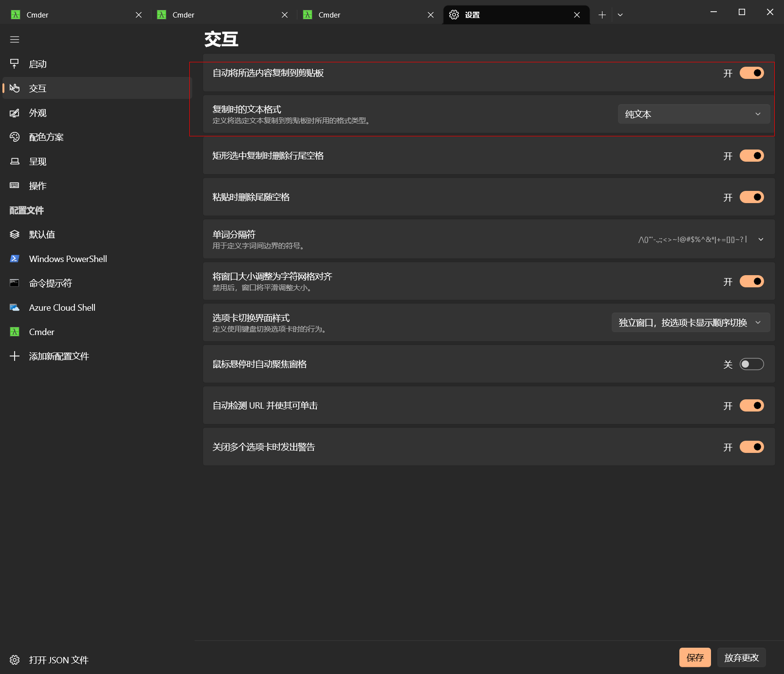Open the 操作 keyboard actions icon
Screen dimensions: 784x674
15,186
